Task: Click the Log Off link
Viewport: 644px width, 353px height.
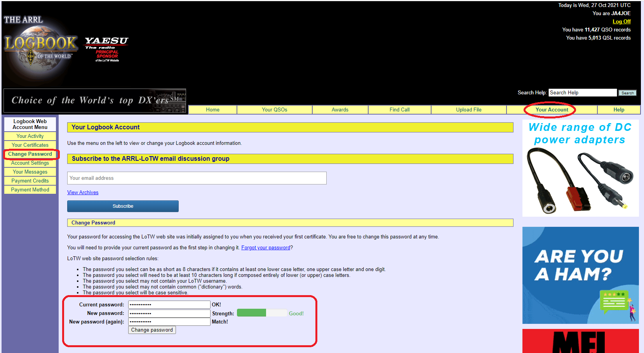Action: [621, 22]
